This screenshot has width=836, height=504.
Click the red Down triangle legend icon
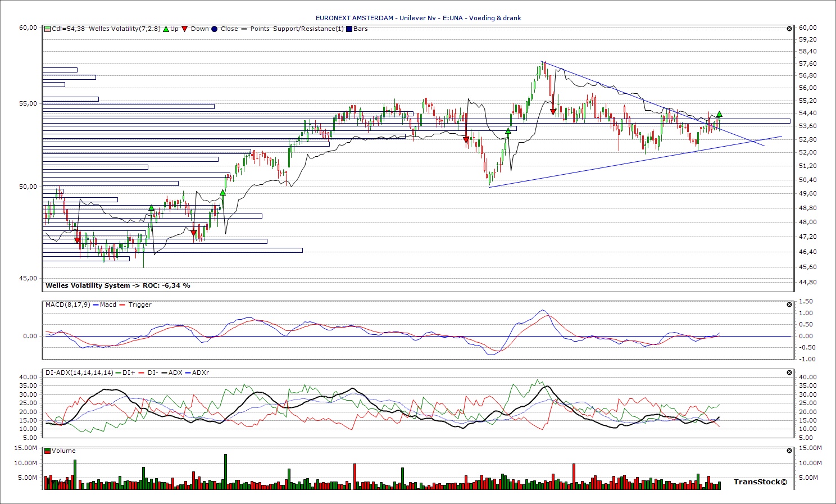pos(185,29)
